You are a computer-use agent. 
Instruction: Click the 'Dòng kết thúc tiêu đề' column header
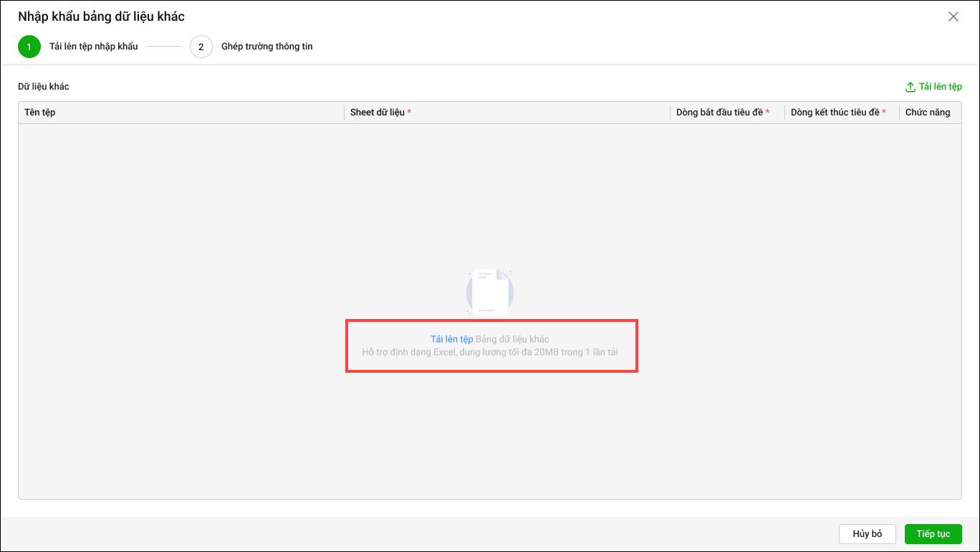click(835, 113)
